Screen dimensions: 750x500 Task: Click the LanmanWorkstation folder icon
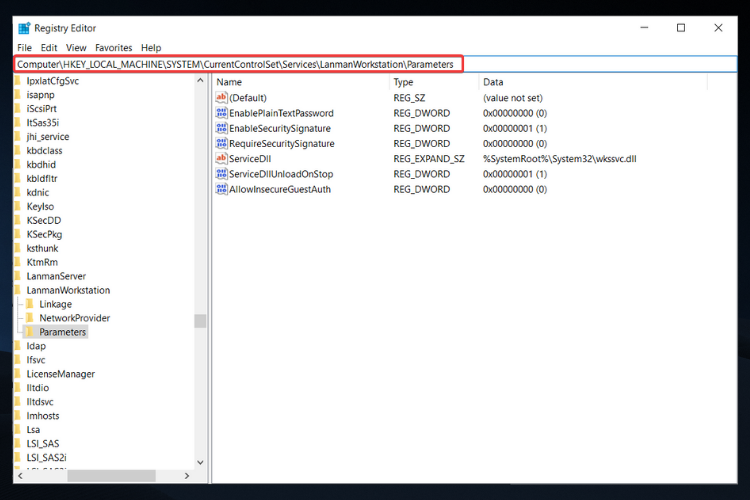click(18, 290)
